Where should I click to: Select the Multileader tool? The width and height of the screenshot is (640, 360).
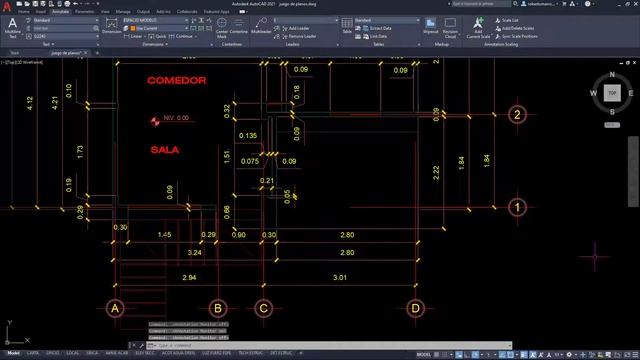tap(261, 26)
